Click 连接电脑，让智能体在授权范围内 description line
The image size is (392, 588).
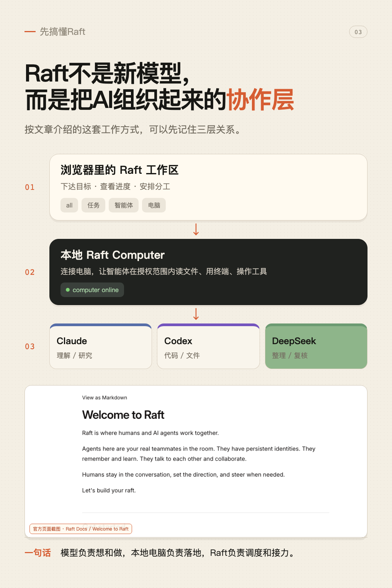click(x=164, y=271)
